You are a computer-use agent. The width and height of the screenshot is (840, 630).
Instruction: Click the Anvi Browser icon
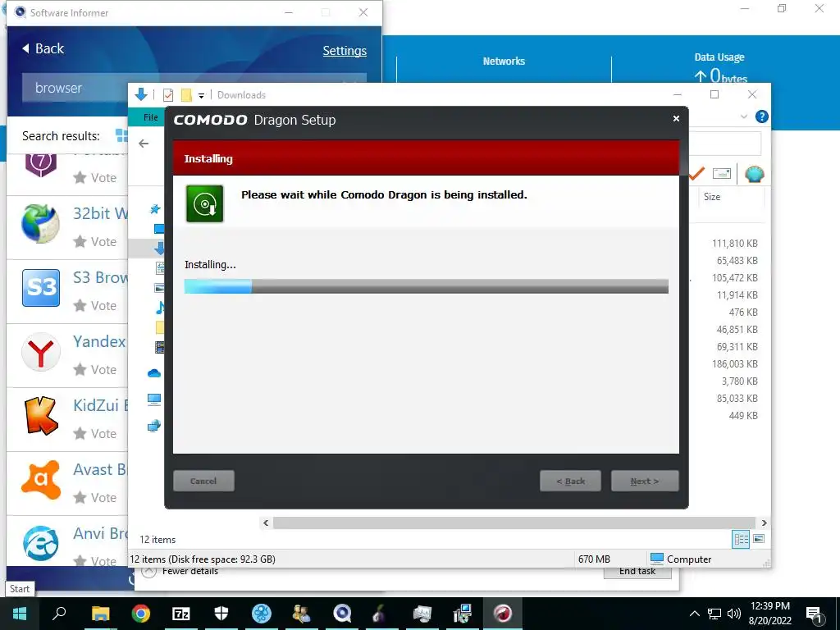[x=41, y=543]
